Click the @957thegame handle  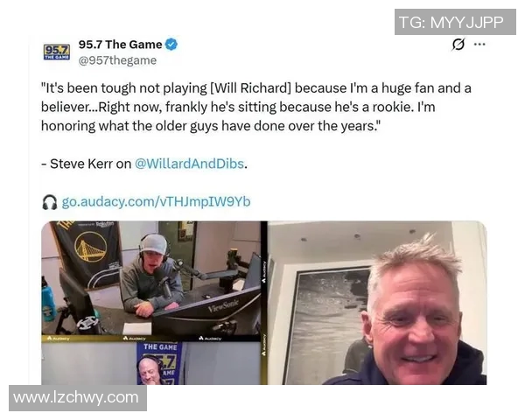[x=117, y=60]
